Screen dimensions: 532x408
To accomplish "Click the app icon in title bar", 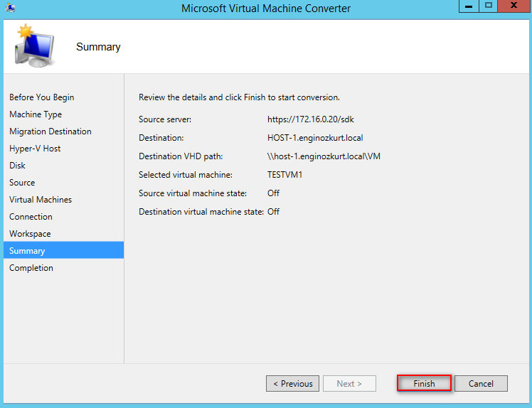I will 10,7.
